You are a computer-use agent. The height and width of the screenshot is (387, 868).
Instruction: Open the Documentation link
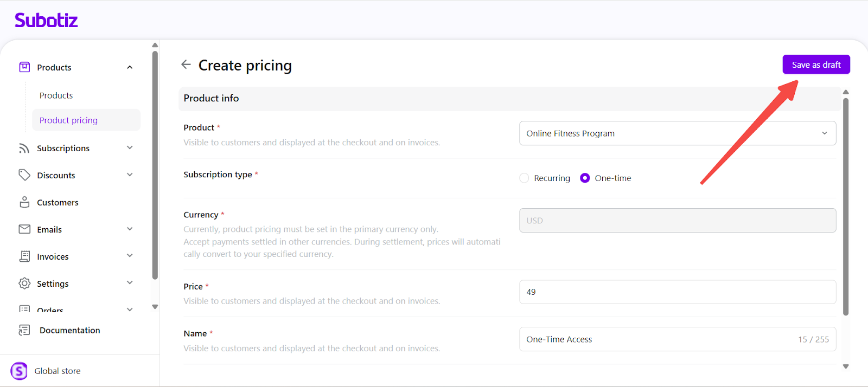pos(69,330)
